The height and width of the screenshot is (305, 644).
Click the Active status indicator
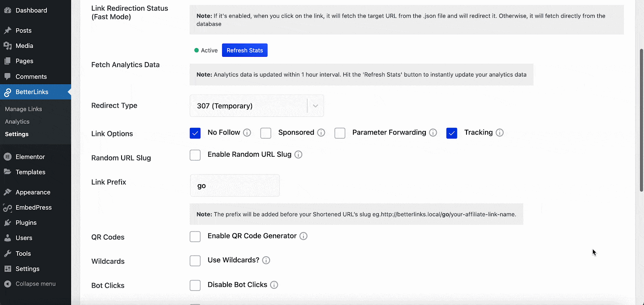(206, 50)
